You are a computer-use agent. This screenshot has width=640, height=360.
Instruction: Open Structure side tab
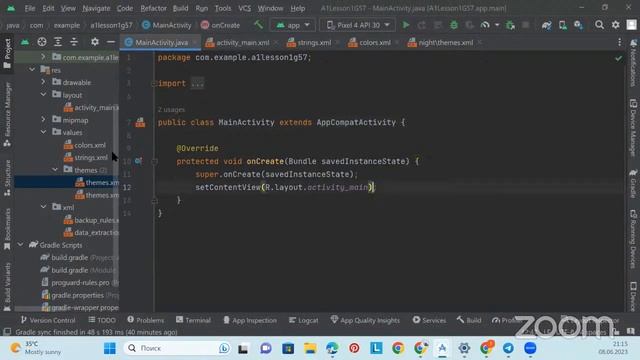pyautogui.click(x=7, y=178)
